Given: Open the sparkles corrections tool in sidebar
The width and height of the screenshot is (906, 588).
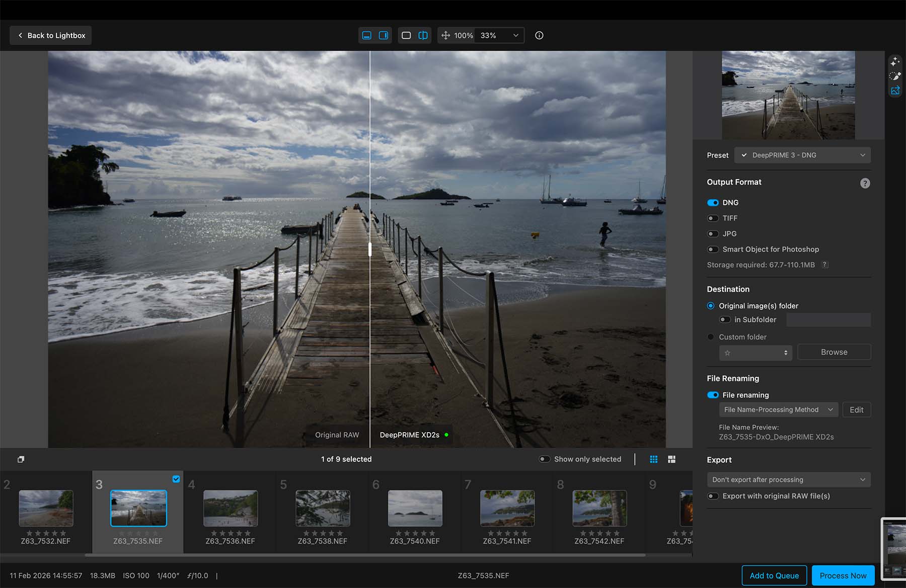Looking at the screenshot, I should click(894, 61).
